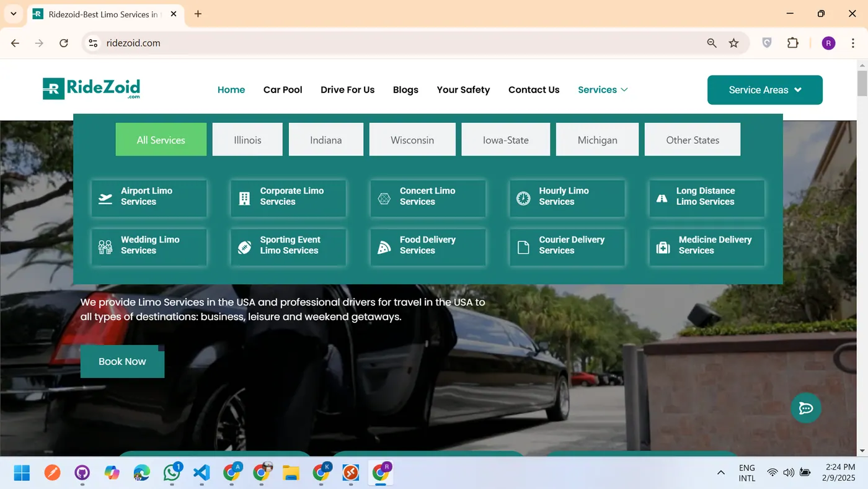Click the page's vertical scrollbar thumb

[x=862, y=84]
